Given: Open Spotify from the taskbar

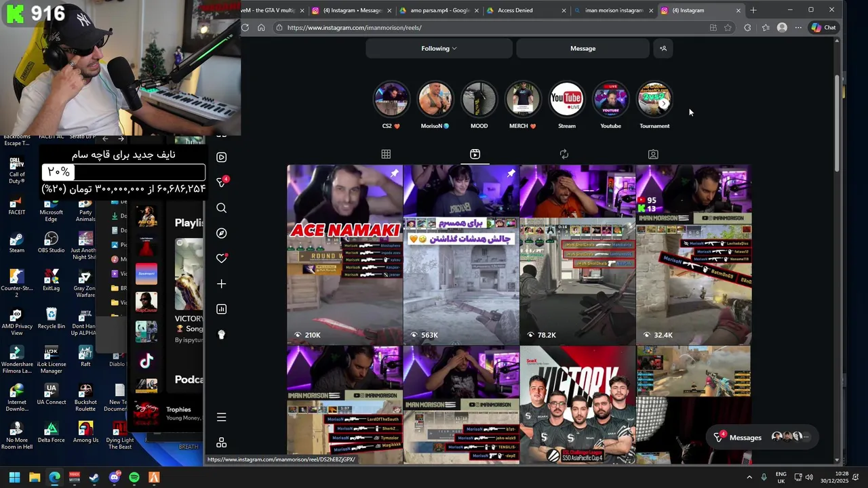Looking at the screenshot, I should click(x=134, y=477).
